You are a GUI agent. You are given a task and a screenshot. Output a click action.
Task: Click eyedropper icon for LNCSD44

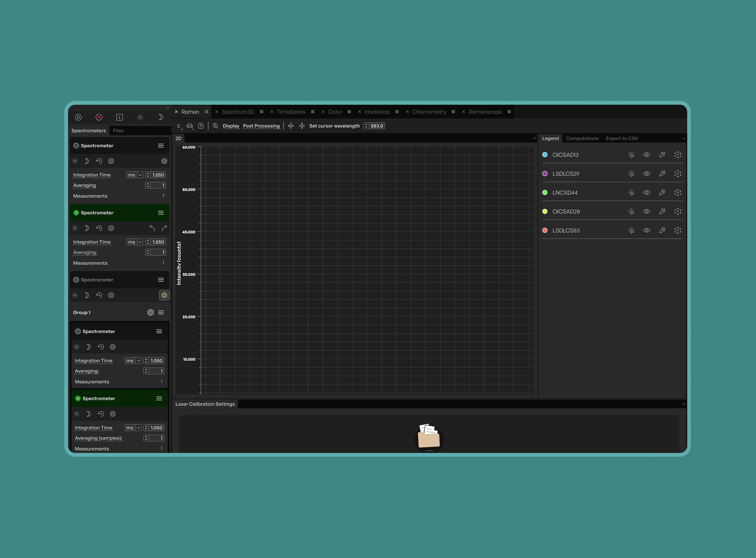662,193
